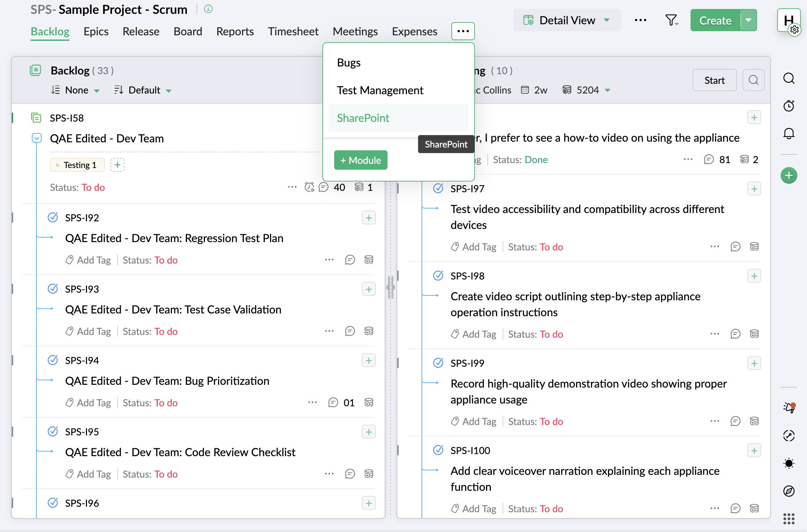Screen dimensions: 807x532
Task: Collapse the SPS-I58 subitems tree
Action: pyautogui.click(x=37, y=138)
